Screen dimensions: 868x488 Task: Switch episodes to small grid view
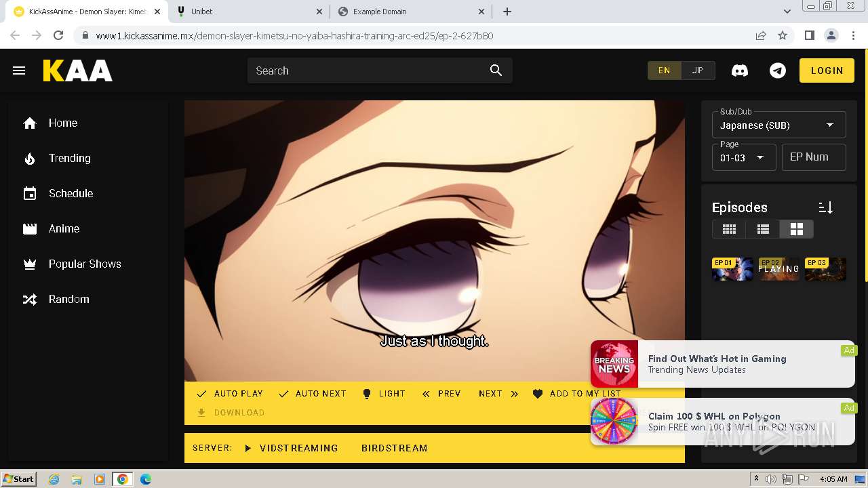point(729,229)
